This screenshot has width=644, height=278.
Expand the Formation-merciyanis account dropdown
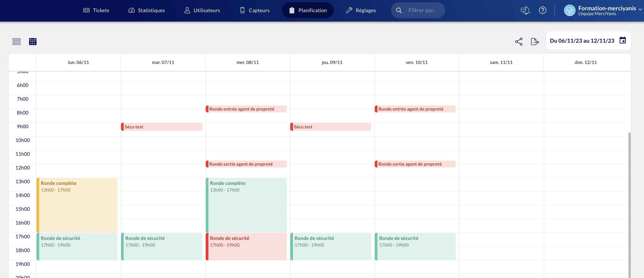[x=640, y=9]
